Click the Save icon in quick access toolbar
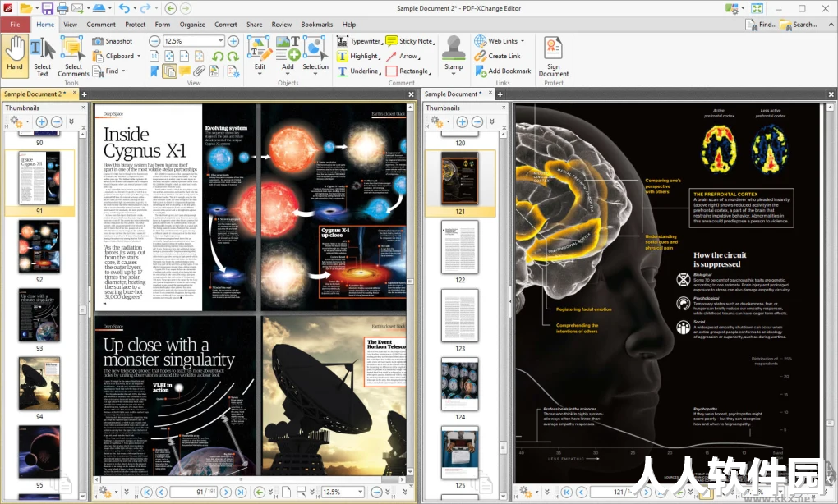The width and height of the screenshot is (838, 504). tap(47, 8)
